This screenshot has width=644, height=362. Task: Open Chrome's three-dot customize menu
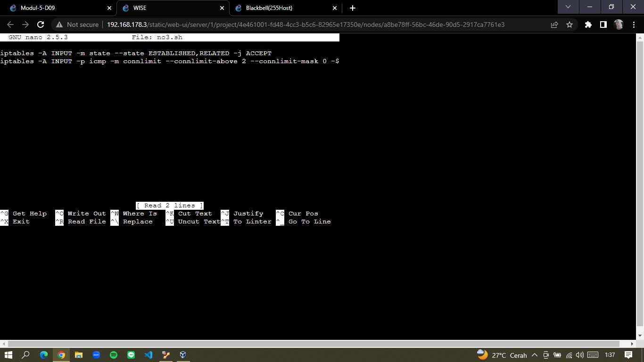point(634,25)
